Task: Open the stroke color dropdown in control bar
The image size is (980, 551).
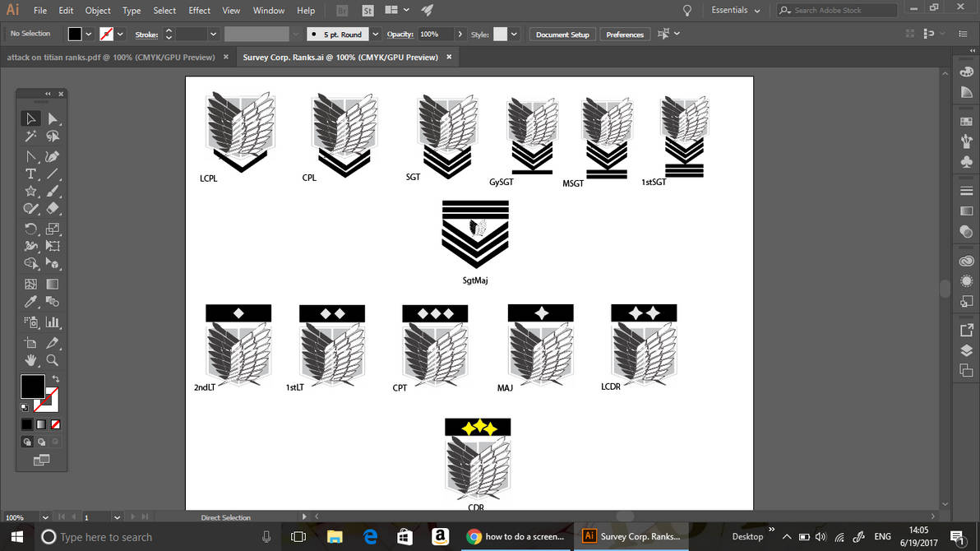Action: click(120, 35)
